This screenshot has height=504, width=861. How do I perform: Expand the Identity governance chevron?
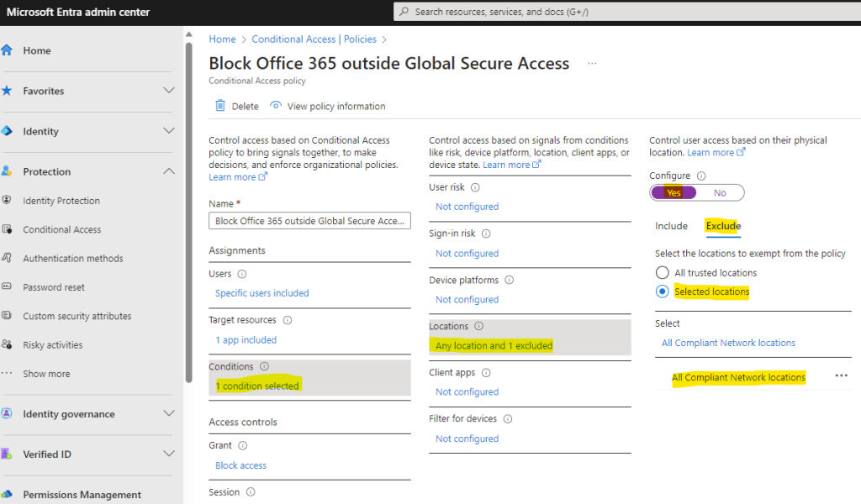coord(169,413)
